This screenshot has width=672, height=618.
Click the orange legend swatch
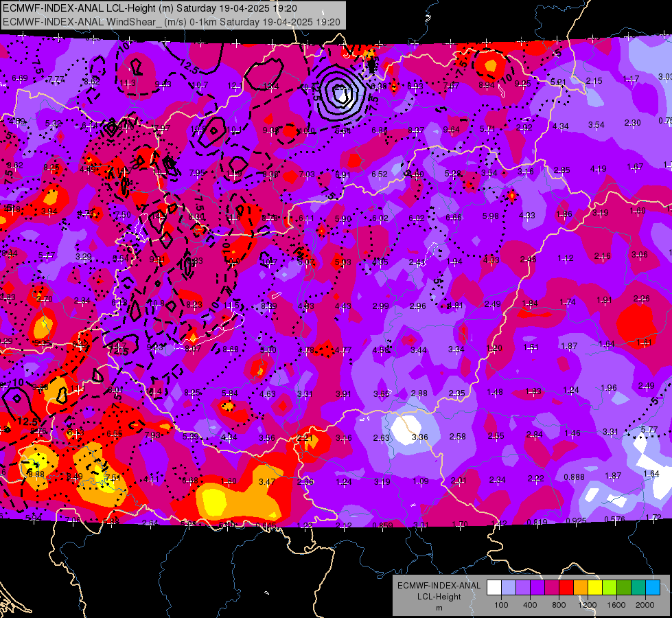[581, 588]
